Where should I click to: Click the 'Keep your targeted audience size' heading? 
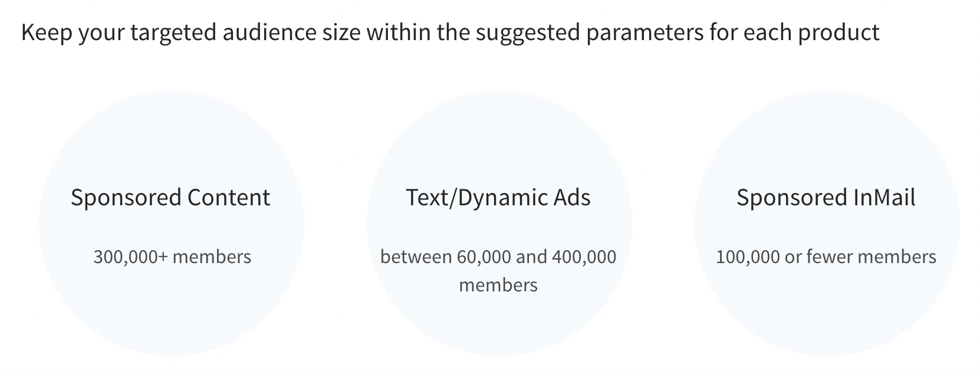click(x=449, y=32)
